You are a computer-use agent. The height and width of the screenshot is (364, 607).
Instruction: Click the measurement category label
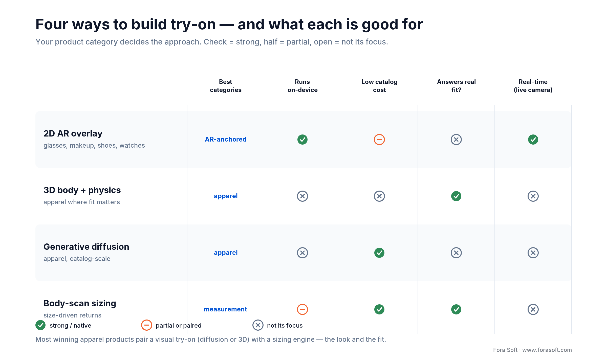click(x=225, y=309)
